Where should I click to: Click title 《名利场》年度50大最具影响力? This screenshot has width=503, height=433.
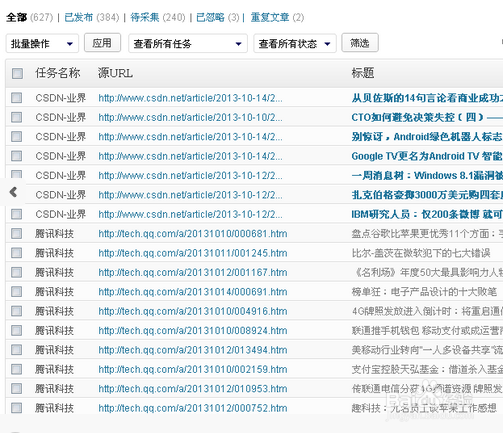427,272
